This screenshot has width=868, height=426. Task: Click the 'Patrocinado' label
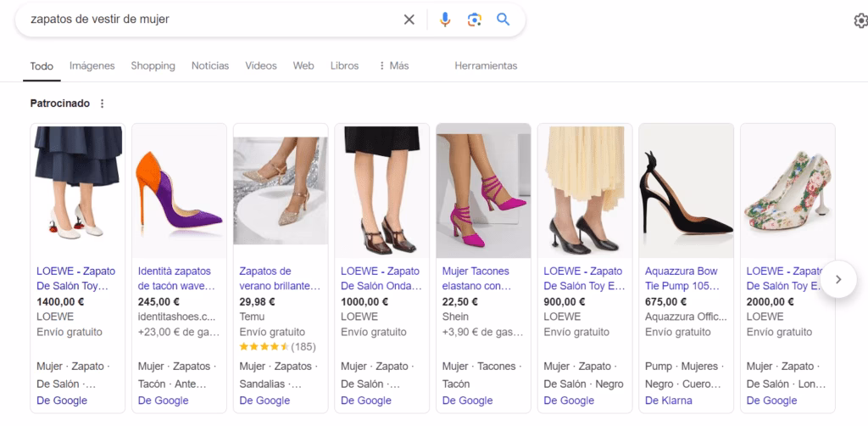tap(60, 104)
